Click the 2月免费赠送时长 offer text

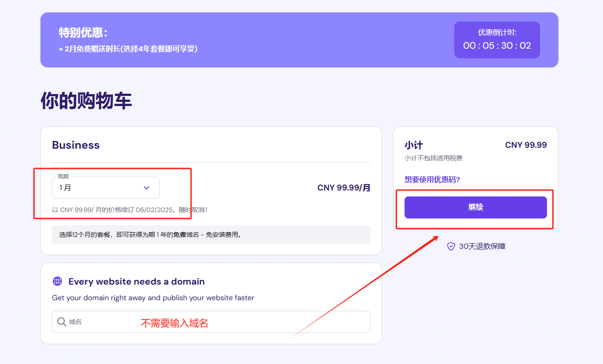pyautogui.click(x=128, y=49)
